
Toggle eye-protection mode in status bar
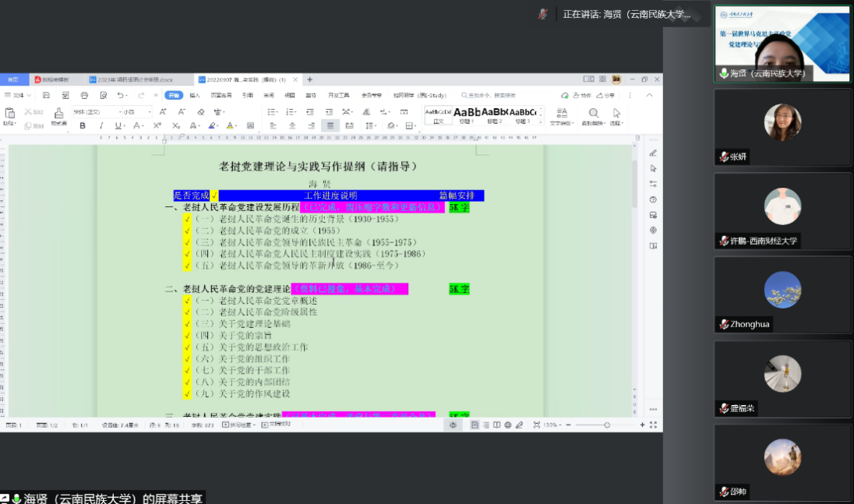click(x=453, y=425)
